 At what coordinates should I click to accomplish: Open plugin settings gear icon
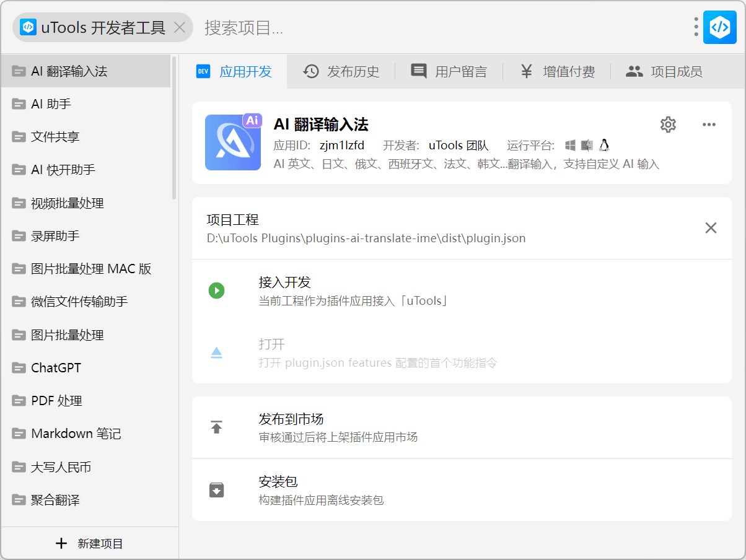pos(668,125)
